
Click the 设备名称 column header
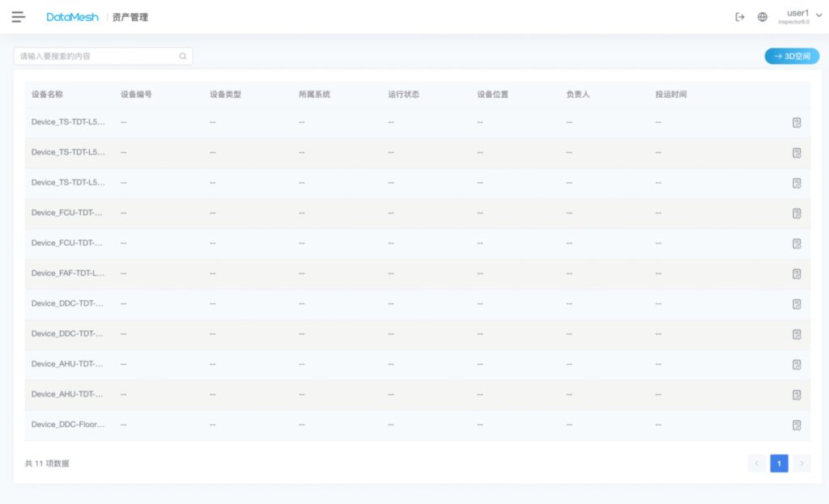click(47, 95)
